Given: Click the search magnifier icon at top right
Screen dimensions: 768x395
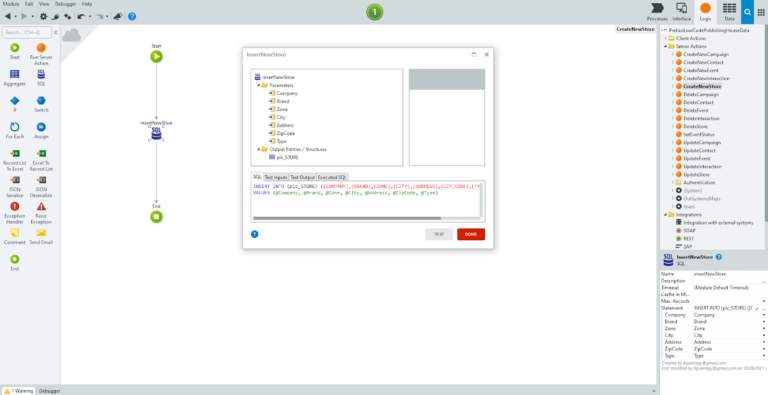Looking at the screenshot, I should pyautogui.click(x=747, y=12).
